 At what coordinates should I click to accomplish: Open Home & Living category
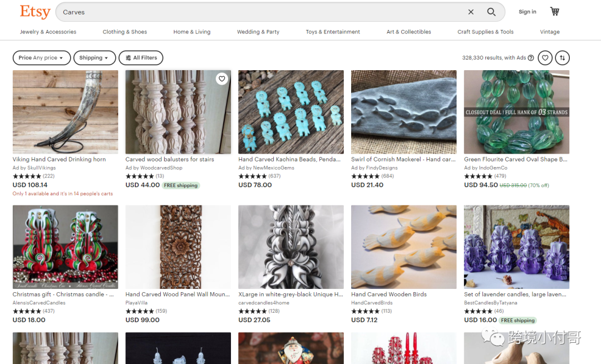pyautogui.click(x=191, y=32)
